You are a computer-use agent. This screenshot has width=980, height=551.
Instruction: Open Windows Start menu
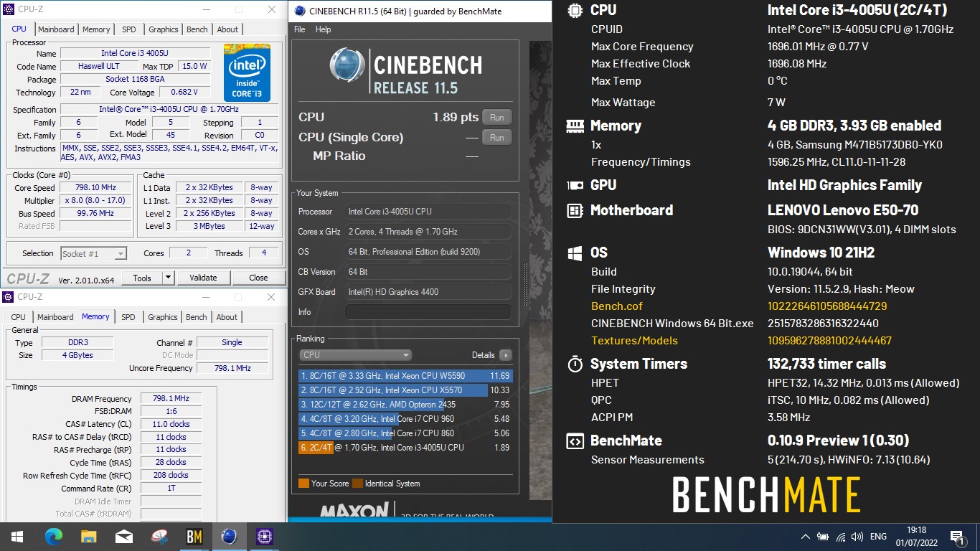tap(17, 537)
